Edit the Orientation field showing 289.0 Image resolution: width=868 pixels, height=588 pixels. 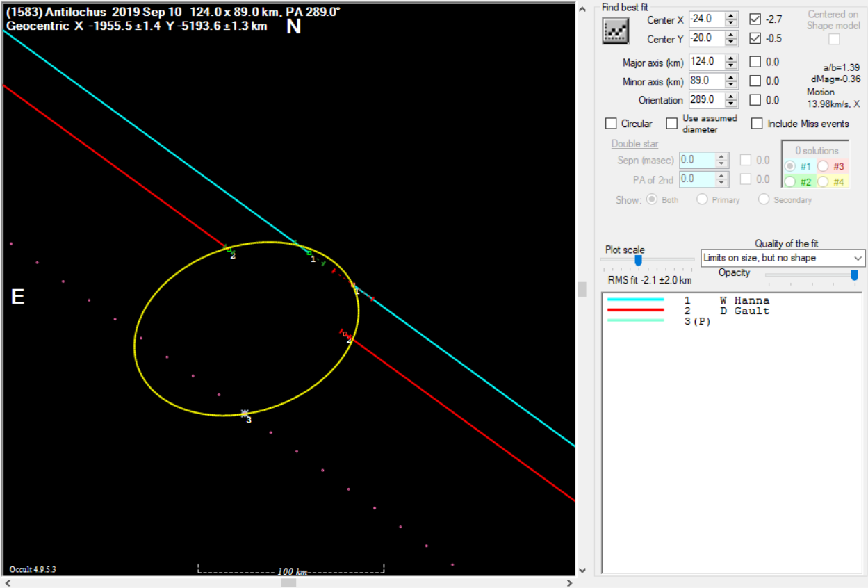(x=707, y=101)
